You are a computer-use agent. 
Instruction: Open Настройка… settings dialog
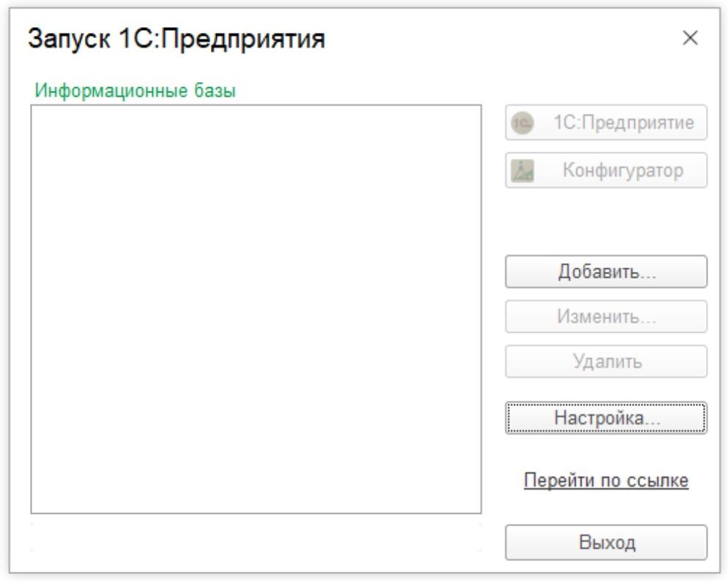pyautogui.click(x=606, y=418)
